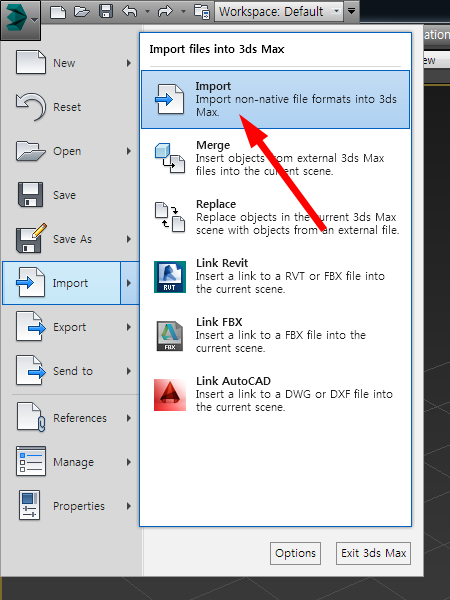Click the Manage list icon
The width and height of the screenshot is (450, 600).
pos(31,461)
